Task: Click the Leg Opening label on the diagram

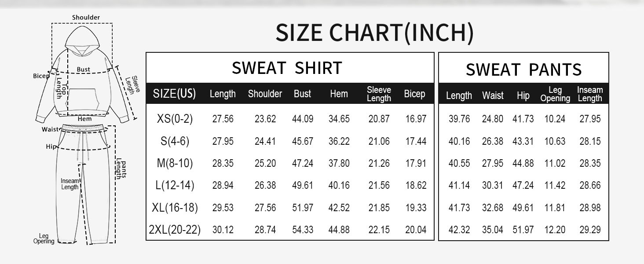Action: [44, 238]
